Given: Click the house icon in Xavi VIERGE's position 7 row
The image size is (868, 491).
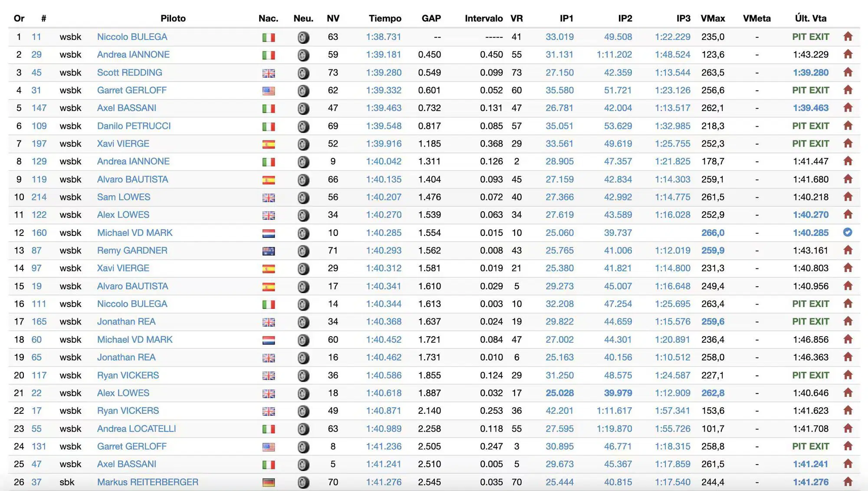Looking at the screenshot, I should click(848, 144).
